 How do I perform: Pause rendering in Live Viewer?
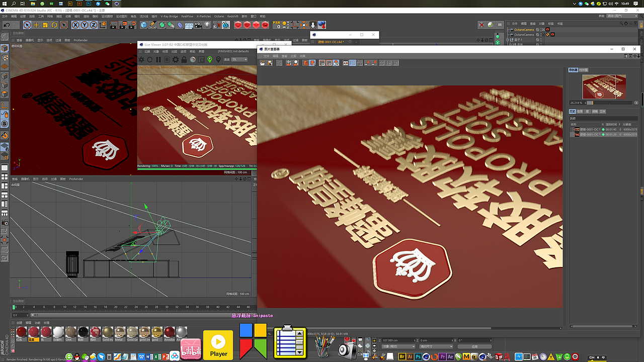pyautogui.click(x=158, y=59)
